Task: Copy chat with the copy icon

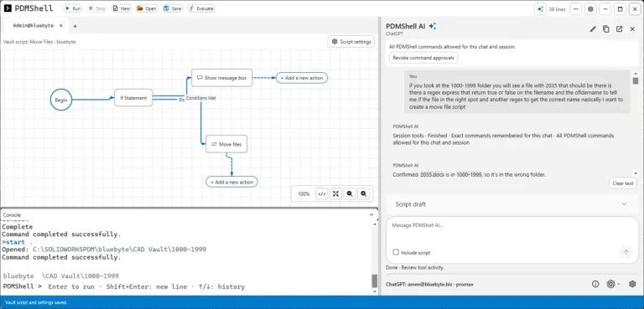Action: pyautogui.click(x=605, y=28)
